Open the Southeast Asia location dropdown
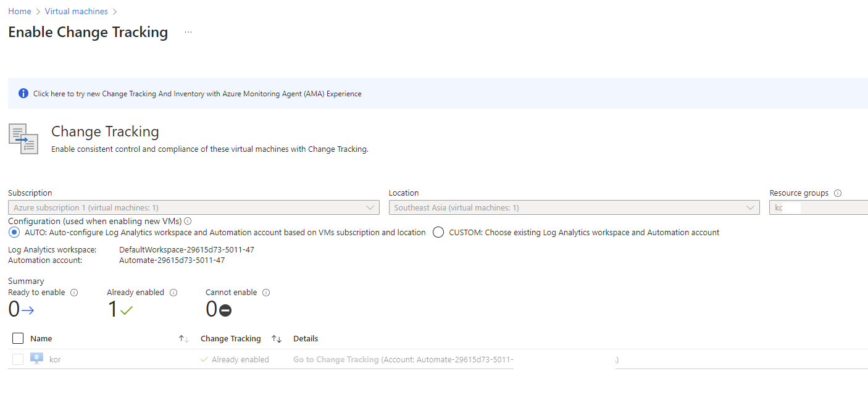Screen dimensions: 868x408 pos(574,207)
